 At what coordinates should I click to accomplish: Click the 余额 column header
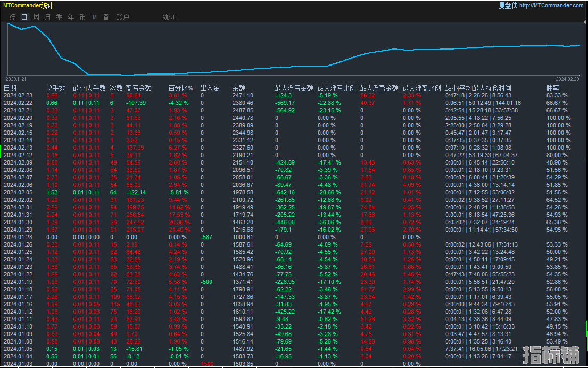239,88
